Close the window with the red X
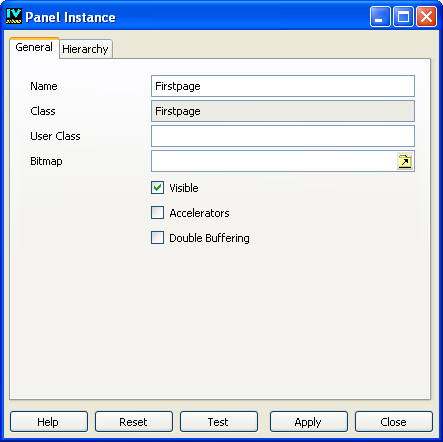 (426, 16)
